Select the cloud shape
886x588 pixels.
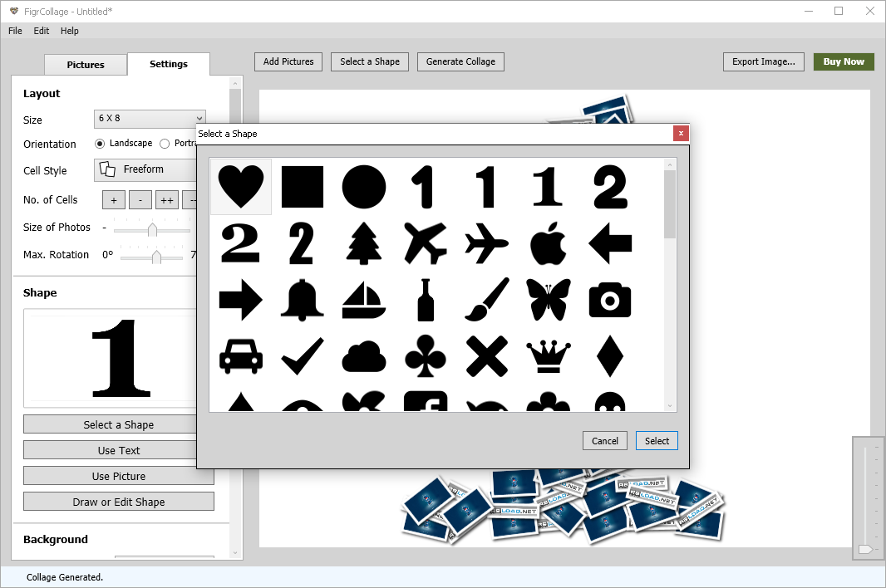coord(364,356)
